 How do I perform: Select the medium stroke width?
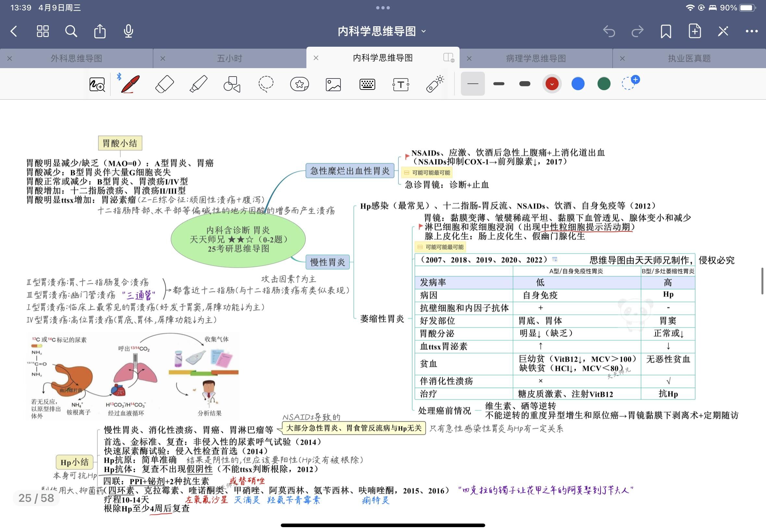(x=499, y=84)
